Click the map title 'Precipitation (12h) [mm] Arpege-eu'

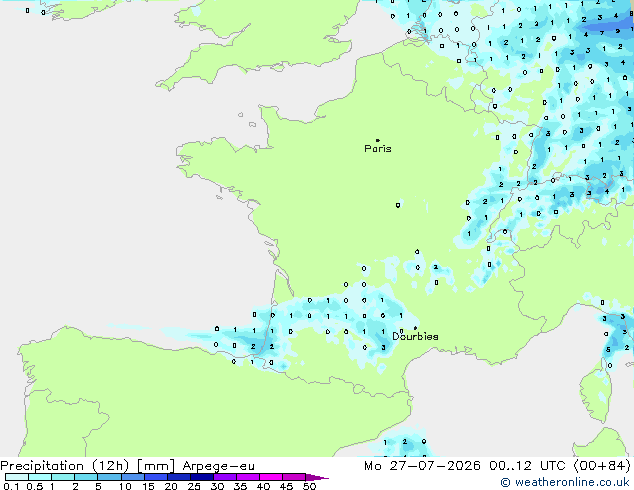pyautogui.click(x=127, y=466)
